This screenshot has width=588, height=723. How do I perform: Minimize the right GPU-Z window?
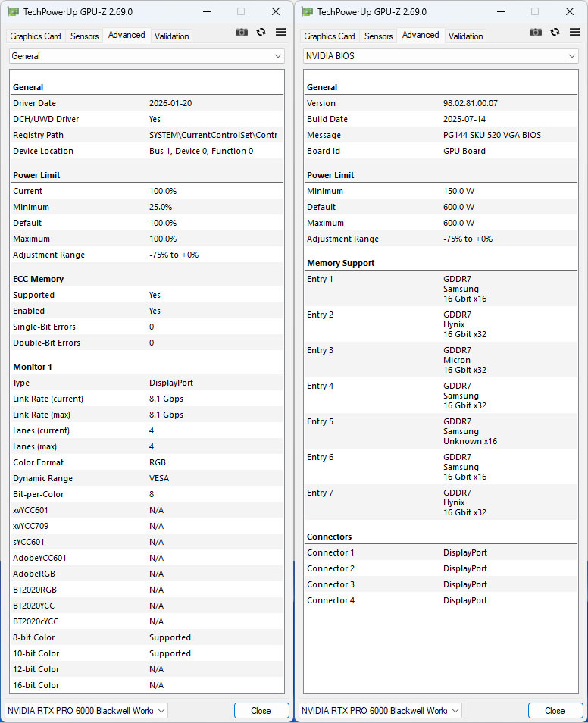pyautogui.click(x=501, y=11)
